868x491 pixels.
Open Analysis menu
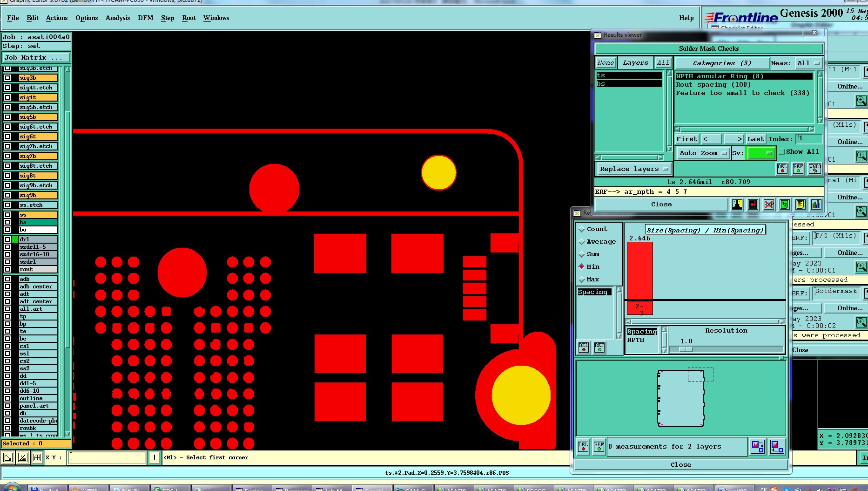(x=118, y=18)
